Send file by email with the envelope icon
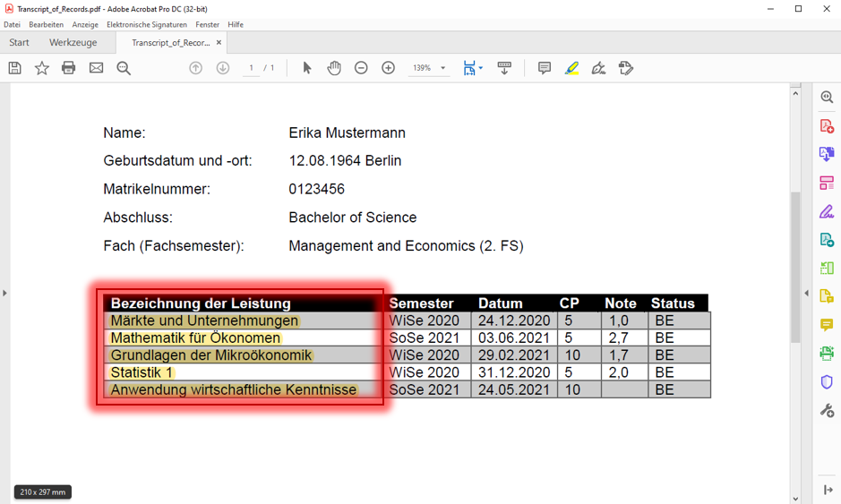Image resolution: width=841 pixels, height=504 pixels. pos(96,68)
